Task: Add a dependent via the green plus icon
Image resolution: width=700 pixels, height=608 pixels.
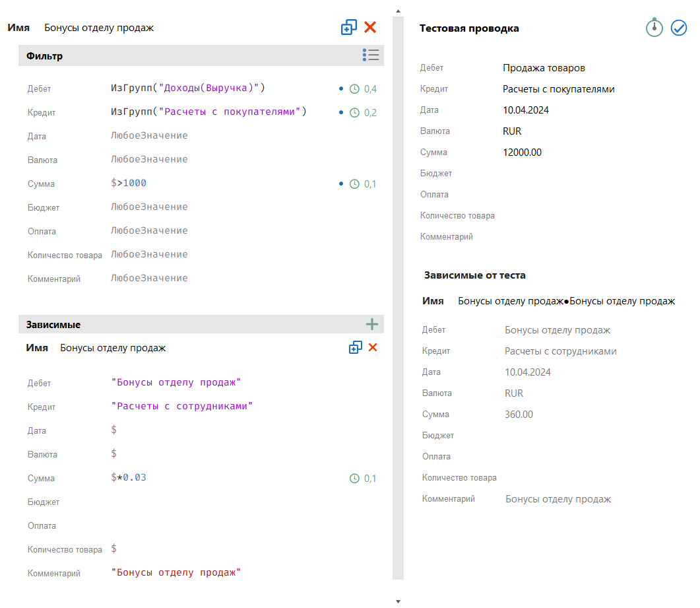Action: [x=372, y=324]
